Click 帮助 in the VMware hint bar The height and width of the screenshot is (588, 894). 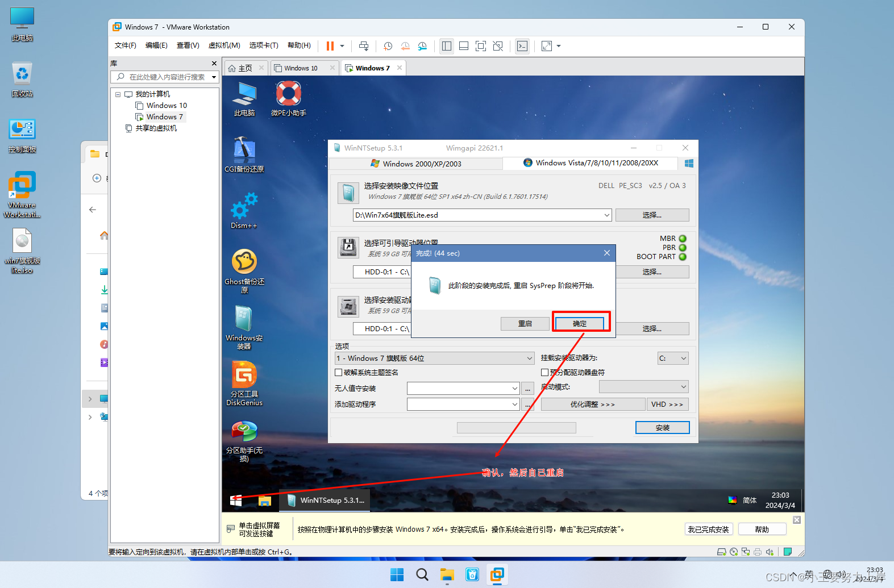point(762,529)
